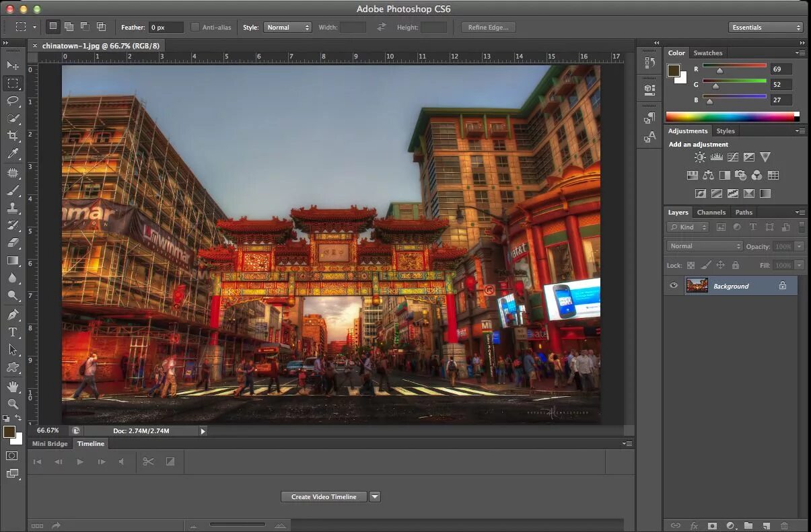Open the Style dropdown set to Normal
Image resolution: width=811 pixels, height=532 pixels.
pos(287,28)
